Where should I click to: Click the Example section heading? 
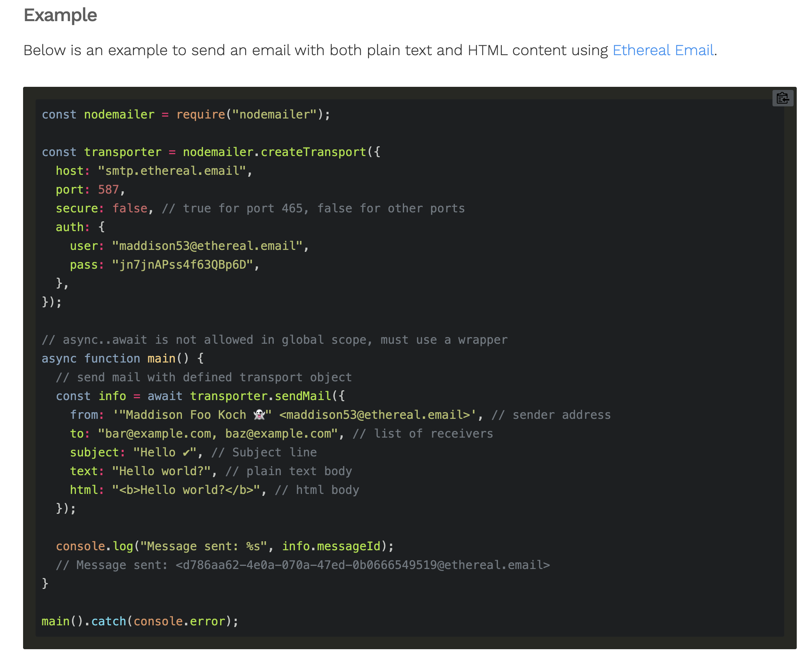click(60, 15)
